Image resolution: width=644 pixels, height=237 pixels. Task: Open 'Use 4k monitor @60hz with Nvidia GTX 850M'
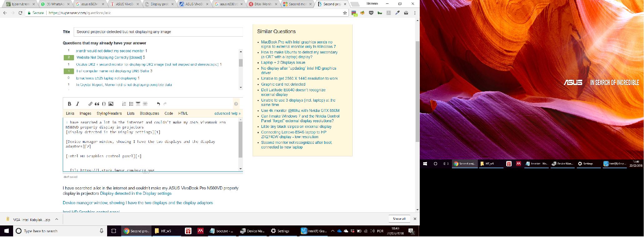click(300, 110)
